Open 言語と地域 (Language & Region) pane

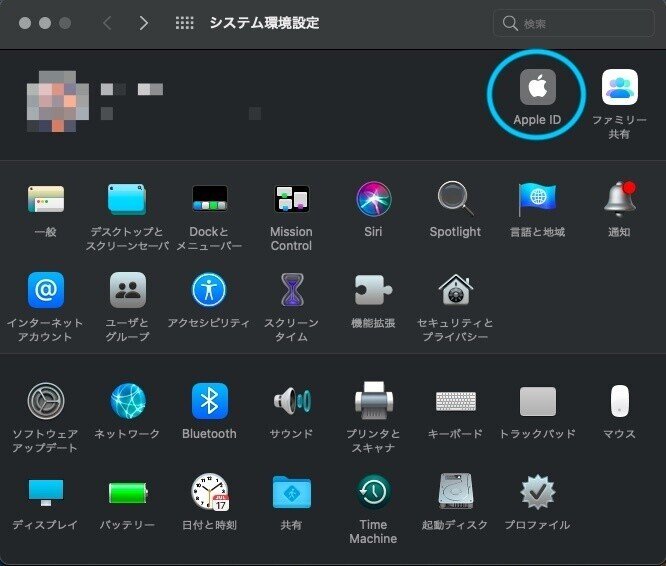coord(537,199)
